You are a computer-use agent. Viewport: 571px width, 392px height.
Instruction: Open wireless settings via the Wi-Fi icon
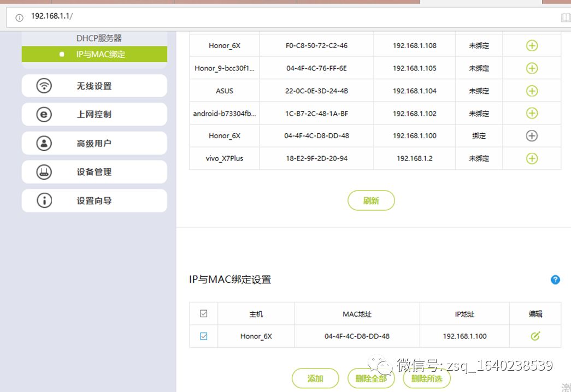[44, 86]
